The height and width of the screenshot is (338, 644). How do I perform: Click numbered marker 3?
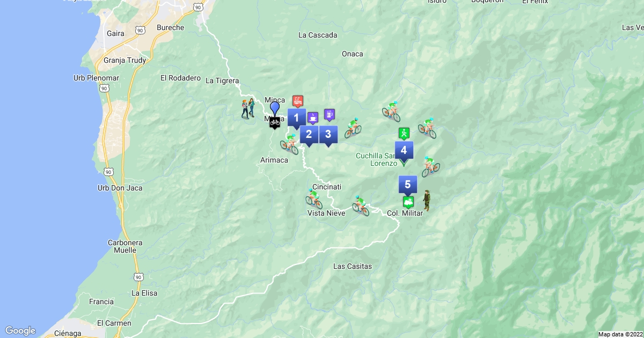click(x=328, y=135)
